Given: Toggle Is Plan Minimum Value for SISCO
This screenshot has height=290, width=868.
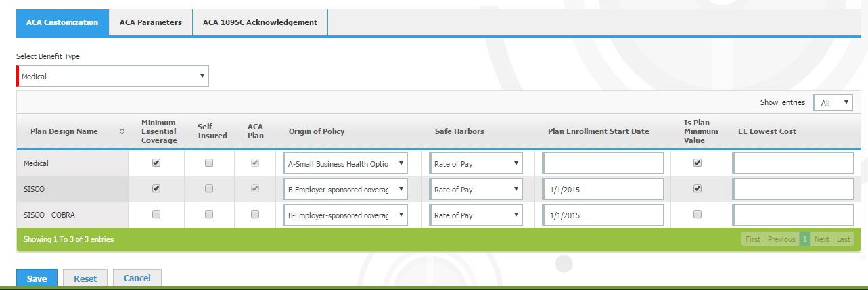Looking at the screenshot, I should tap(698, 189).
